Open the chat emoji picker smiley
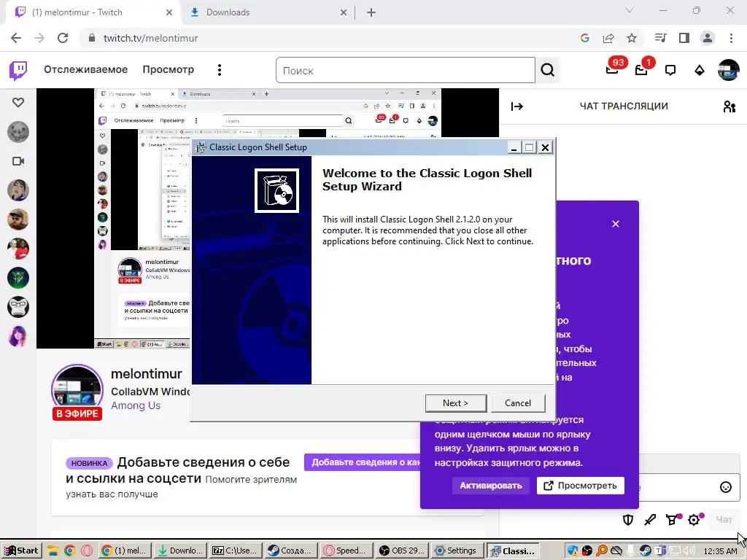This screenshot has width=747, height=560. [x=726, y=486]
